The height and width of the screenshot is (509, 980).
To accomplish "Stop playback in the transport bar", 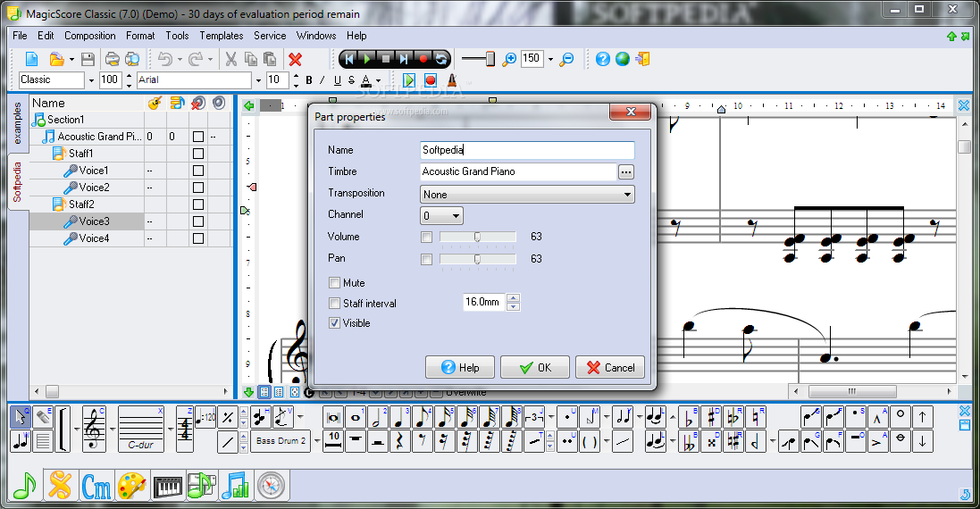I will coord(386,59).
